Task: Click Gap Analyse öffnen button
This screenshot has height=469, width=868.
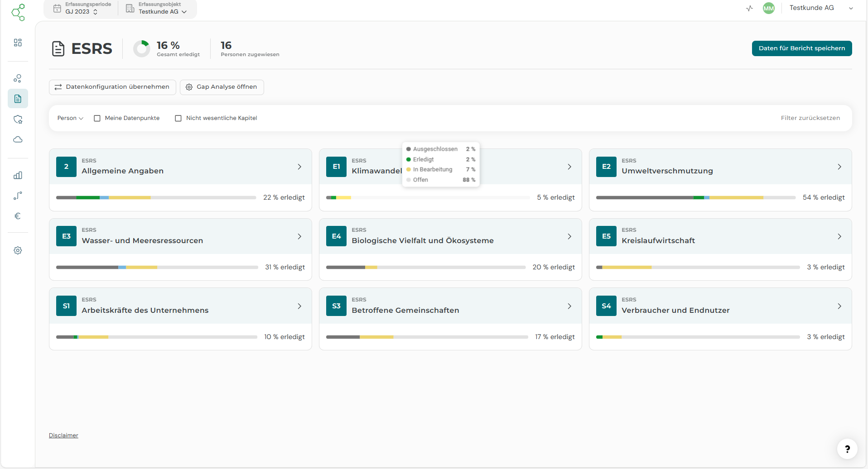Action: click(x=222, y=87)
